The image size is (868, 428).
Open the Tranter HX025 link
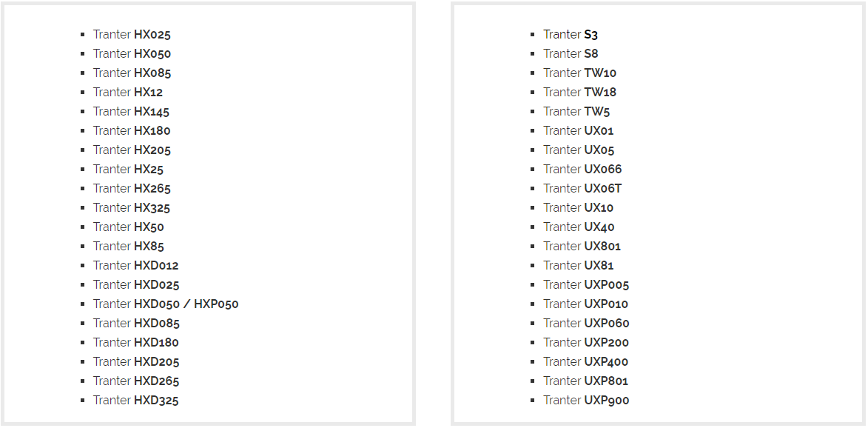(132, 34)
